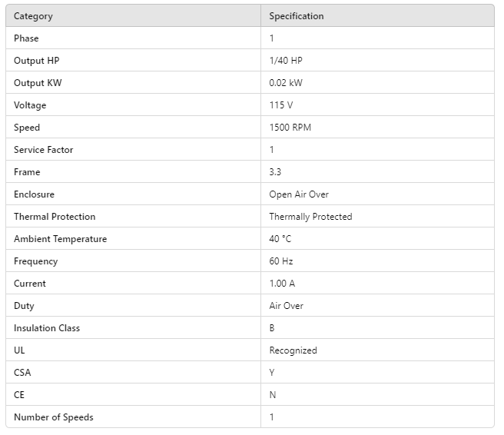This screenshot has width=504, height=435.
Task: Click the 60 Hz frequency value
Action: click(281, 261)
